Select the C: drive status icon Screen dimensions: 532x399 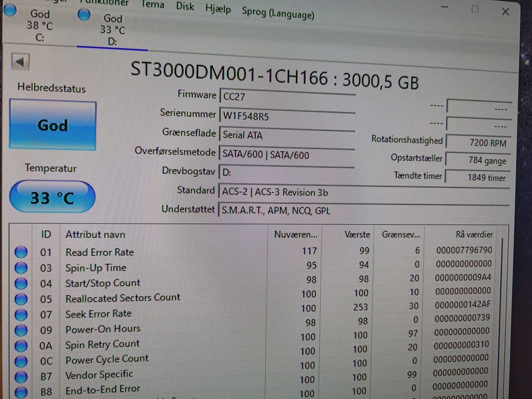pos(9,9)
